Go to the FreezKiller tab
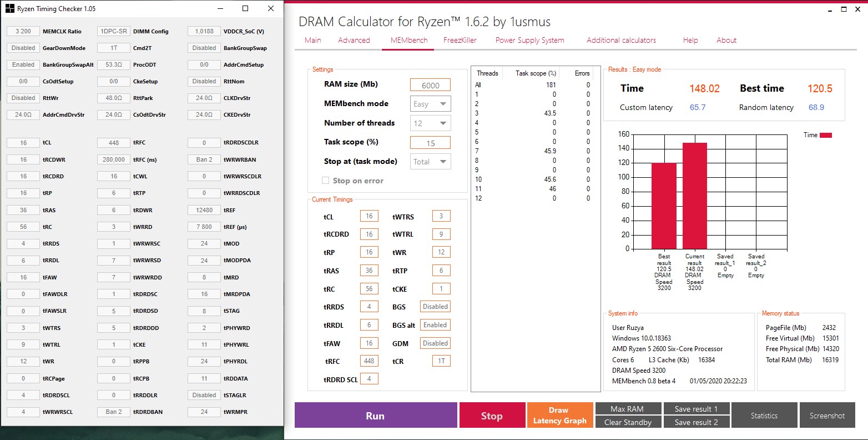868x440 pixels. pos(460,40)
